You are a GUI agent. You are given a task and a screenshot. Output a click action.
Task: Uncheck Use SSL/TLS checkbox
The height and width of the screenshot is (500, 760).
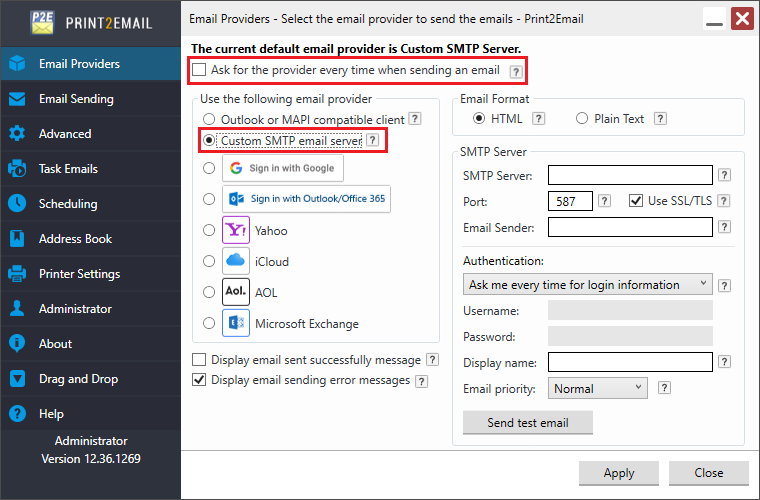point(636,201)
